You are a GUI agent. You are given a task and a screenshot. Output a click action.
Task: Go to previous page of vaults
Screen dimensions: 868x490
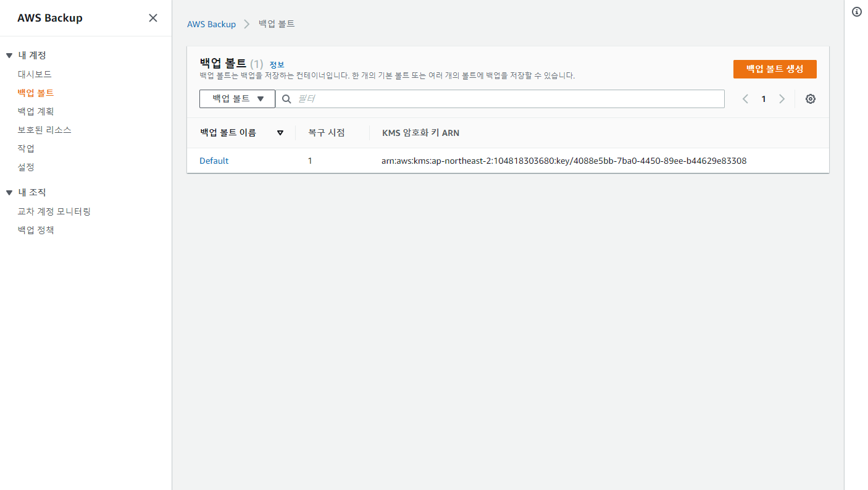745,99
